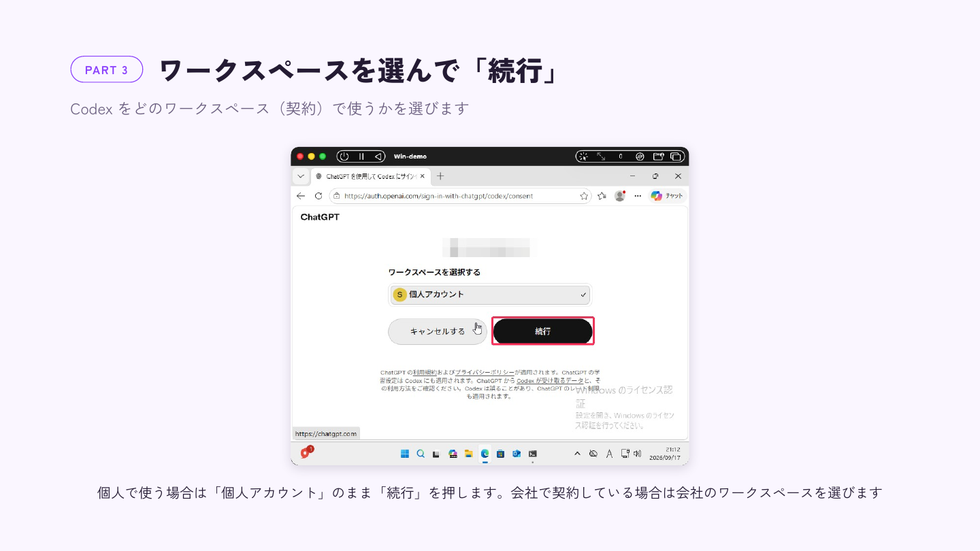Image resolution: width=980 pixels, height=551 pixels.
Task: Open the colorful app icon beside Task View
Action: (x=453, y=454)
